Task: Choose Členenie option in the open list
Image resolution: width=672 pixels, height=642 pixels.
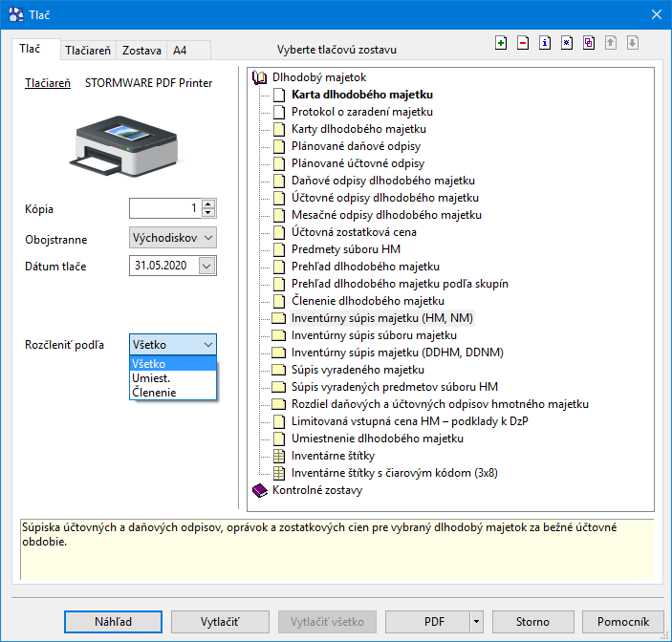Action: point(154,392)
